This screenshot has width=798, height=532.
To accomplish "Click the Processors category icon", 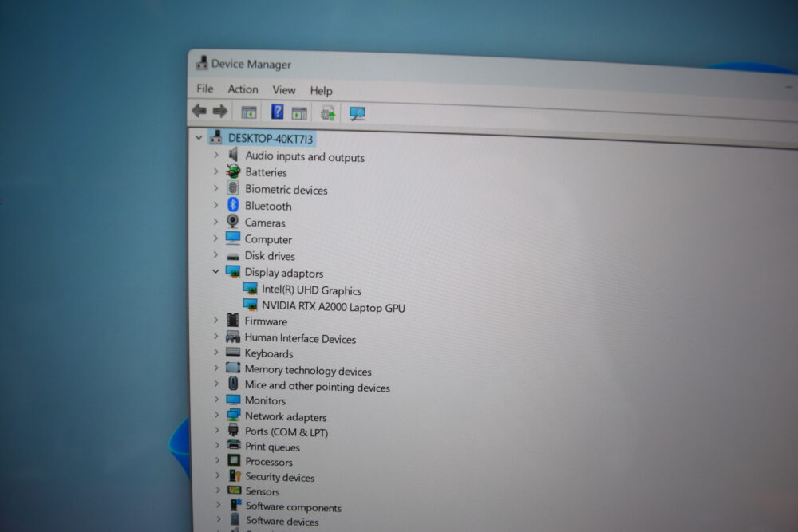I will pyautogui.click(x=234, y=460).
